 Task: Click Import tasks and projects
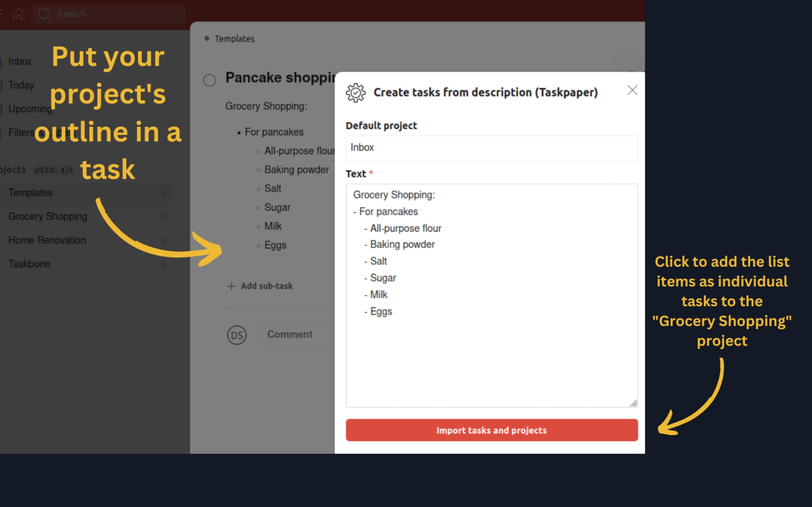coord(491,430)
